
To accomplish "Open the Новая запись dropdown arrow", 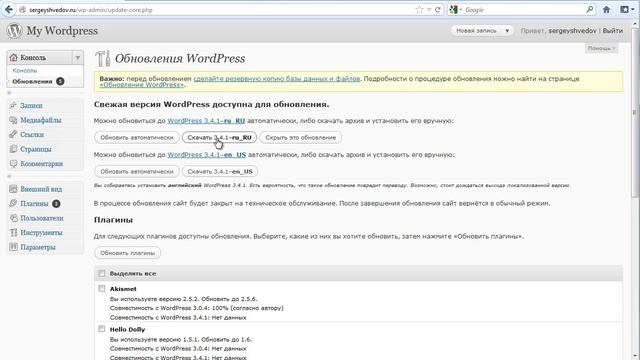I will click(507, 31).
